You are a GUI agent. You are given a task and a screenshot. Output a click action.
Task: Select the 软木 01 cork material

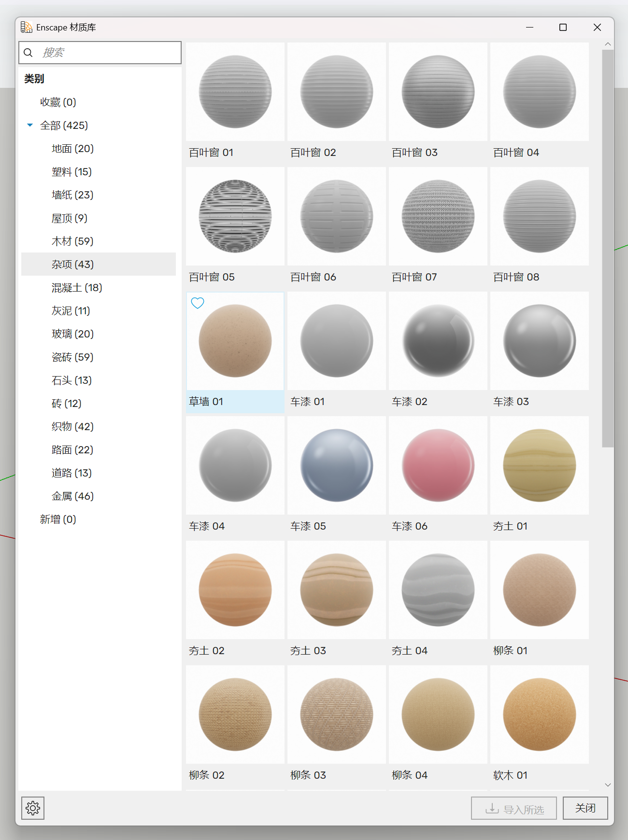coord(539,714)
